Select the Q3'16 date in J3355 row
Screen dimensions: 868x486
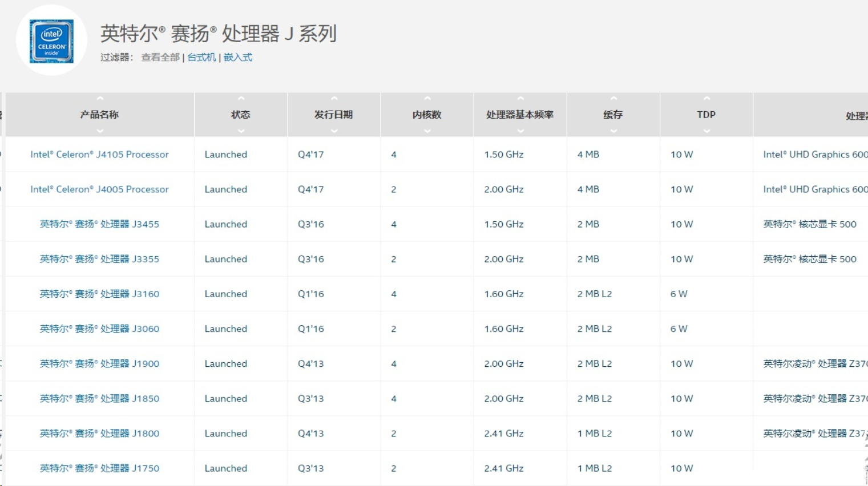(x=310, y=259)
